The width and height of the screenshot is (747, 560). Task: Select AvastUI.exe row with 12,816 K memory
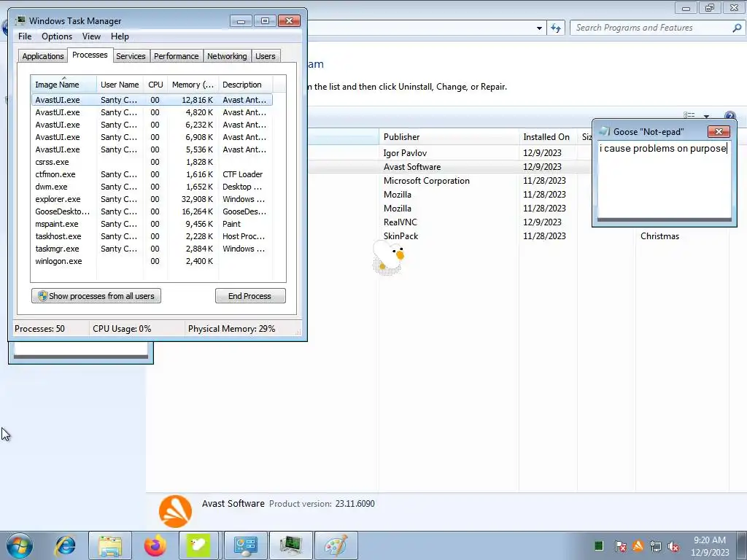point(152,100)
